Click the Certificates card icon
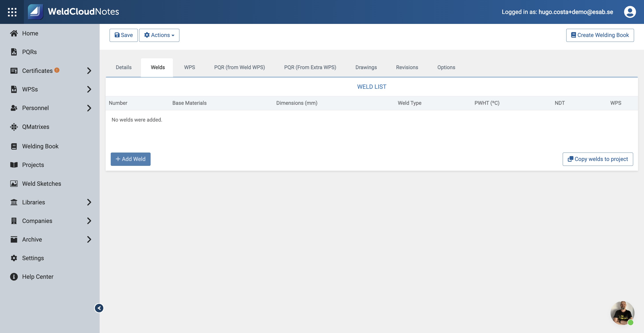Viewport: 644px width, 333px height. tap(14, 71)
